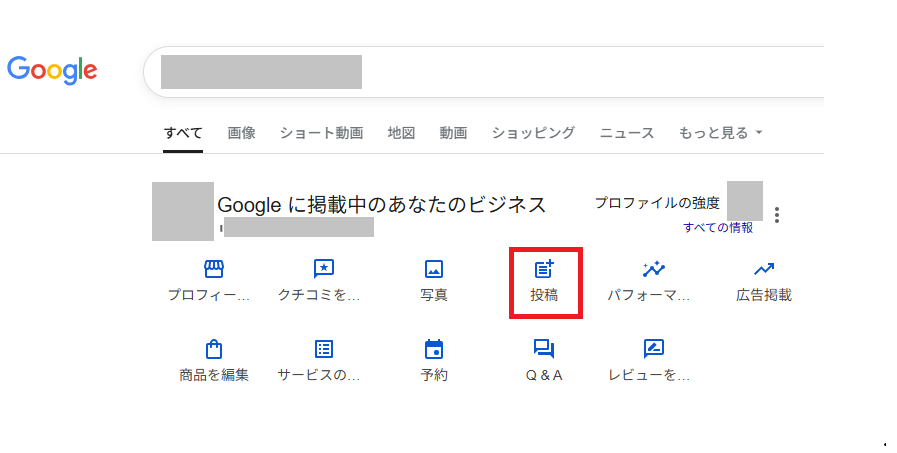Switch to the ショート動画 tab
The width and height of the screenshot is (897, 453).
click(x=322, y=133)
